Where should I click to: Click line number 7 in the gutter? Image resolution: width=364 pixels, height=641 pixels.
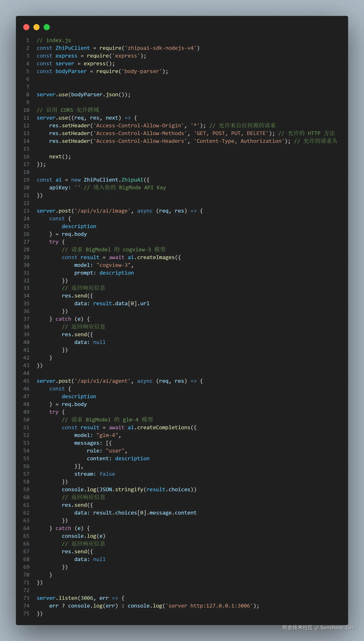(x=28, y=87)
